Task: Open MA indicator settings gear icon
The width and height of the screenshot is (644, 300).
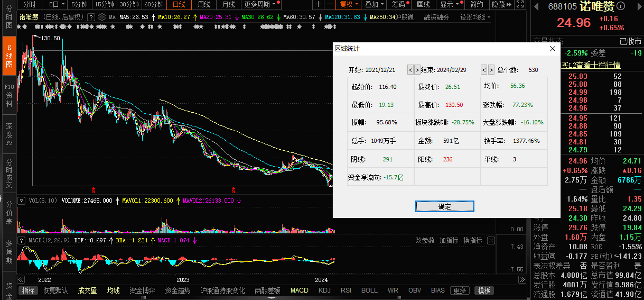Action: pyautogui.click(x=101, y=17)
